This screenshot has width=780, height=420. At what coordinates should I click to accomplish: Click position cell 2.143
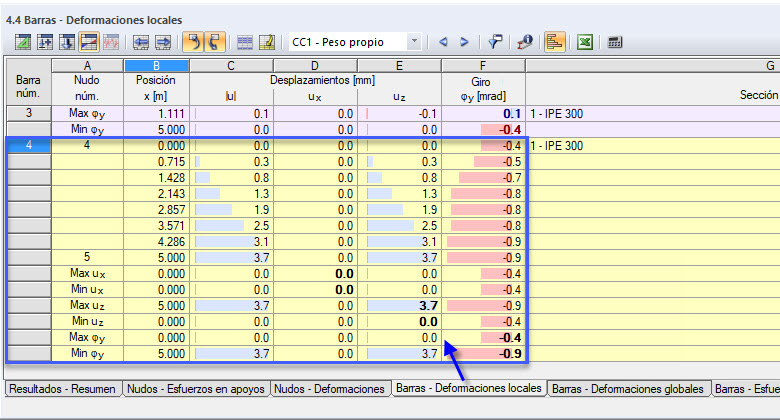click(x=156, y=194)
